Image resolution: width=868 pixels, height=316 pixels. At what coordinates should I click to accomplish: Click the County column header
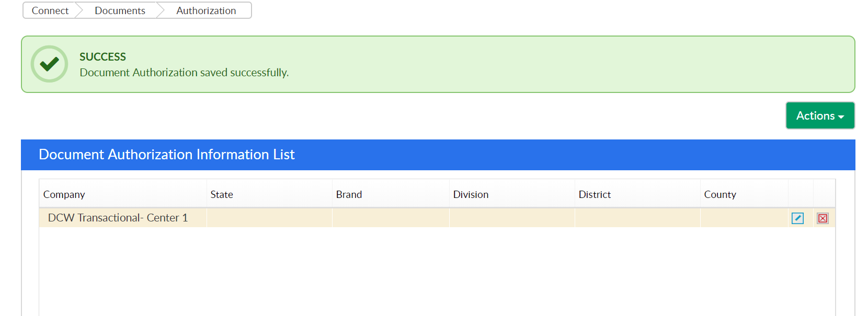719,194
